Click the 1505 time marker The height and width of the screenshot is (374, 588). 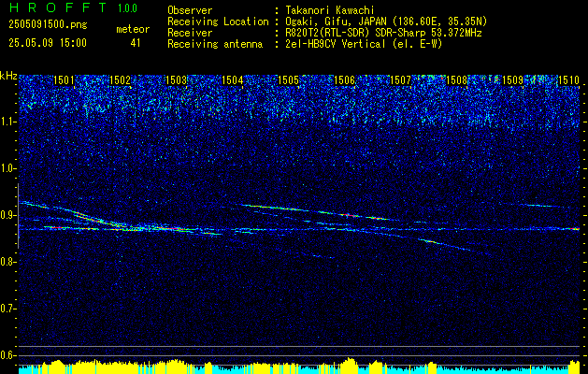point(288,79)
